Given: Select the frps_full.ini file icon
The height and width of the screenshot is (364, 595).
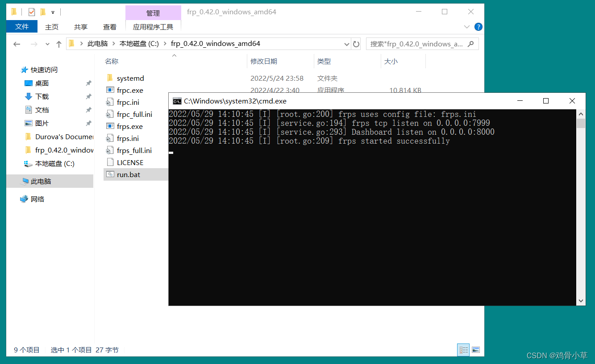Looking at the screenshot, I should (110, 150).
